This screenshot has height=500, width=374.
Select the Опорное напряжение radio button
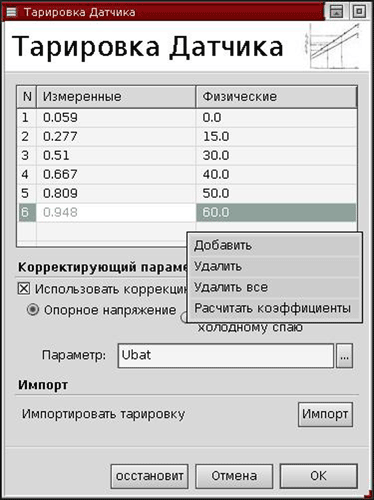(x=33, y=310)
